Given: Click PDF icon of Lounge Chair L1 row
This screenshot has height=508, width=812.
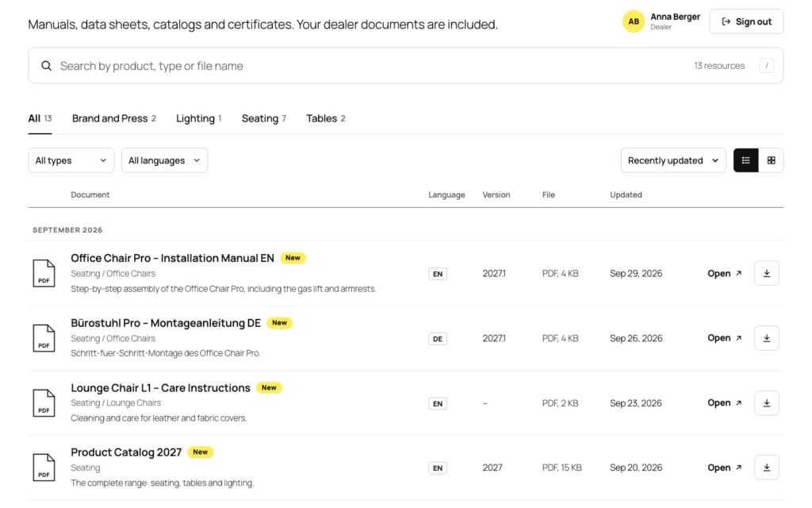Looking at the screenshot, I should coord(44,402).
